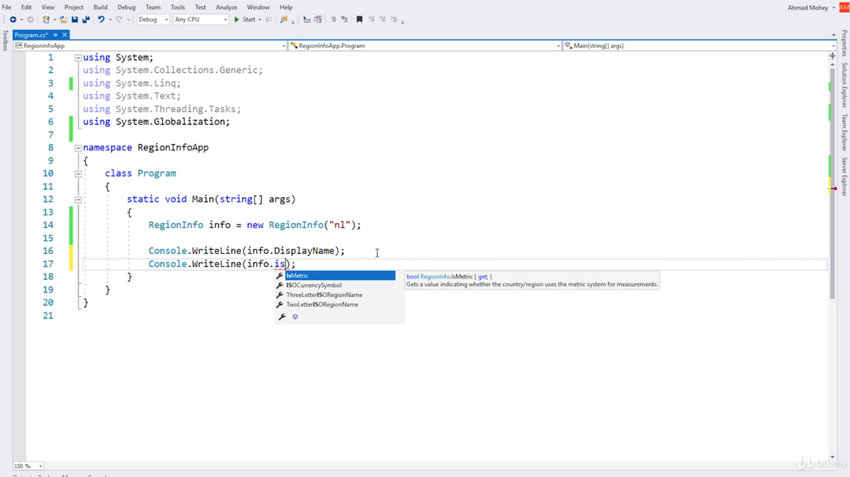850x477 pixels.
Task: Open the Debug menu
Action: point(126,7)
